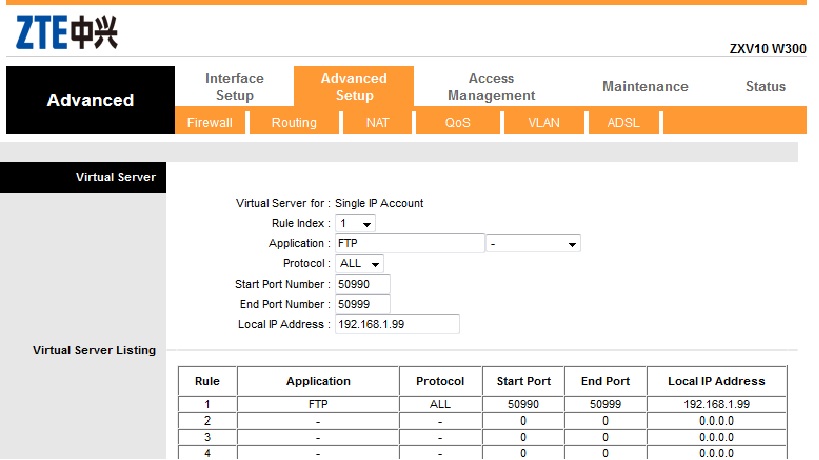Expand the Protocol dropdown
819x460 pixels.
tap(360, 263)
